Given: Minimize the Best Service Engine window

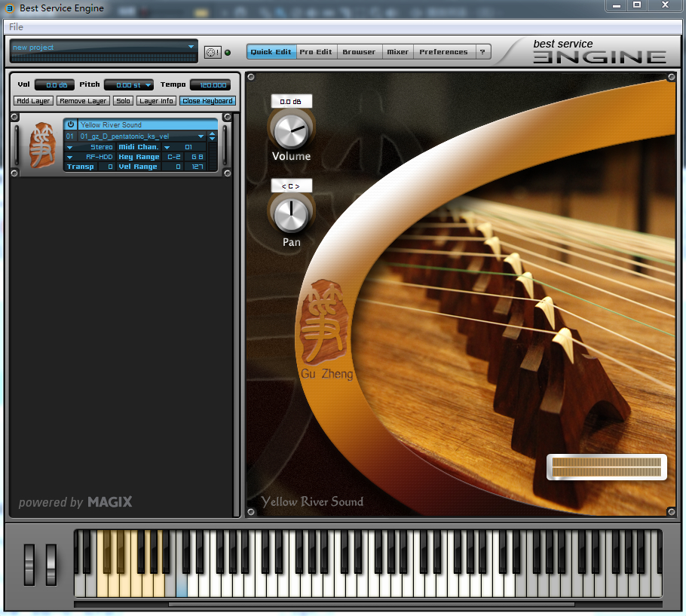Looking at the screenshot, I should tap(617, 5).
